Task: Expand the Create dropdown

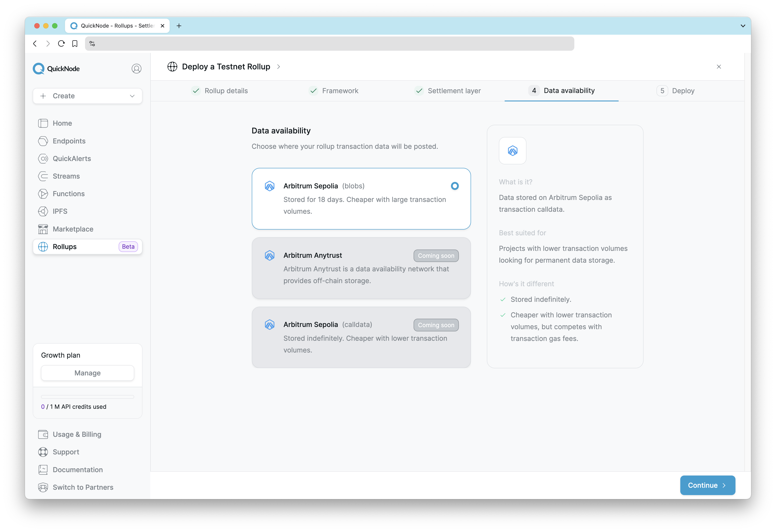Action: point(87,96)
